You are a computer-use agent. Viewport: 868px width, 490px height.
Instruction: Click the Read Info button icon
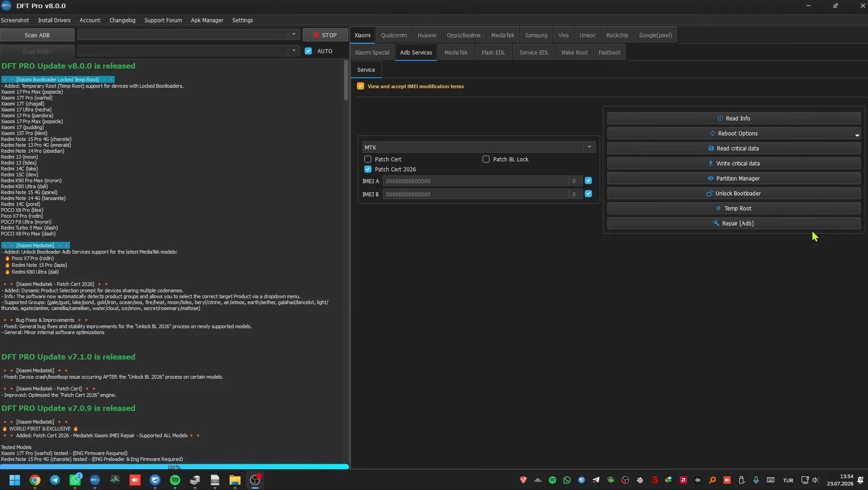720,118
